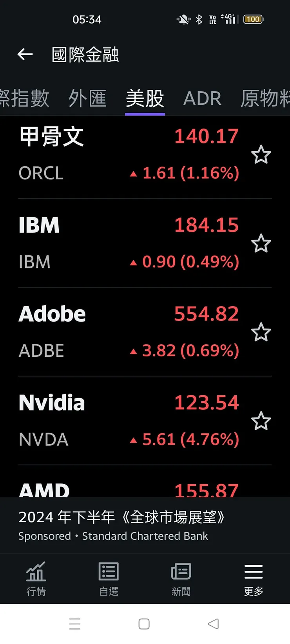Open Android recent apps menu button
The image size is (290, 644).
pyautogui.click(x=75, y=624)
